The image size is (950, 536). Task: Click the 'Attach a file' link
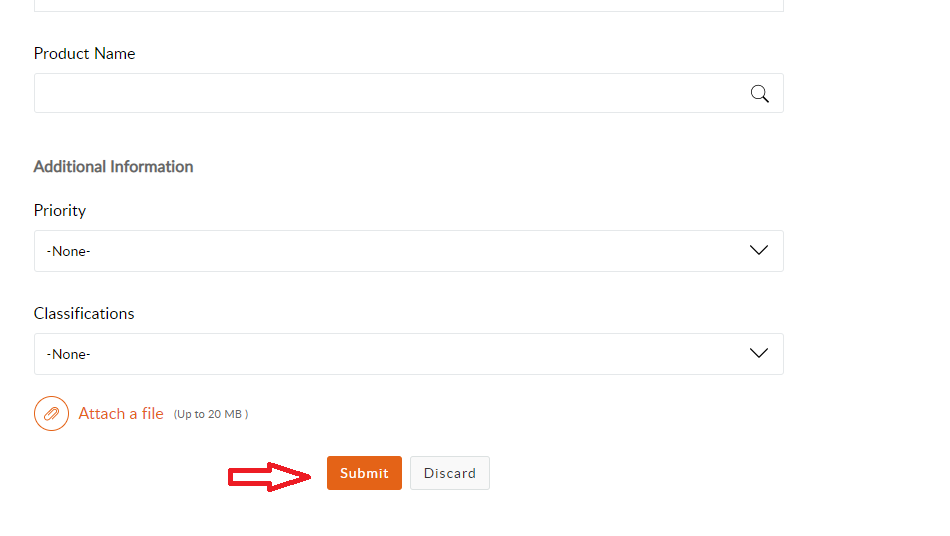pyautogui.click(x=121, y=414)
